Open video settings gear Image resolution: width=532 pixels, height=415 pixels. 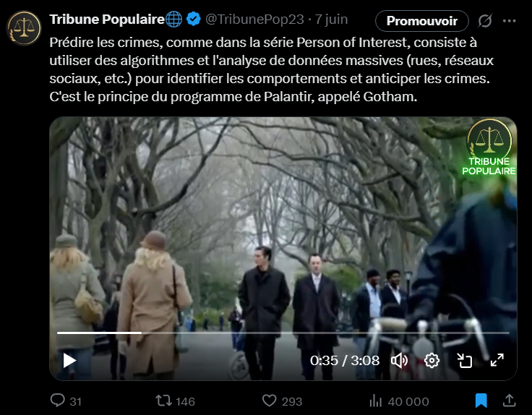(432, 360)
